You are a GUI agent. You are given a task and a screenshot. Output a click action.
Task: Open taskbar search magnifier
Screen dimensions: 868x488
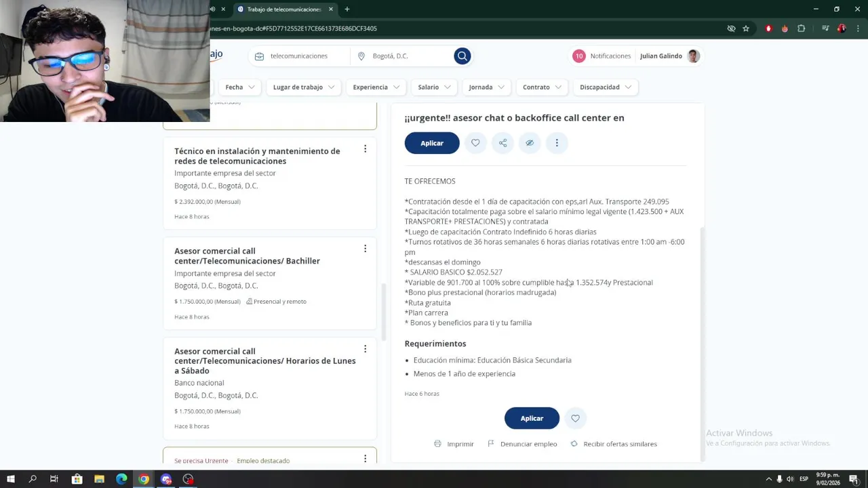(33, 479)
